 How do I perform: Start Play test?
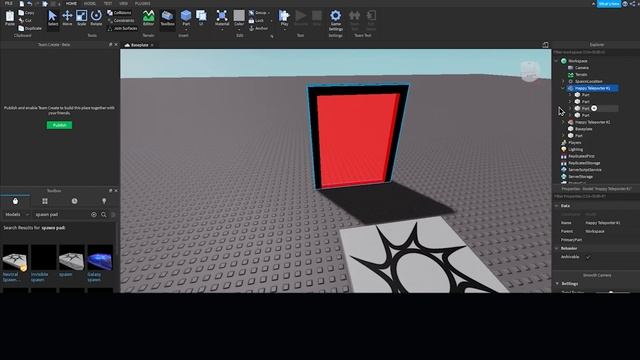[284, 18]
